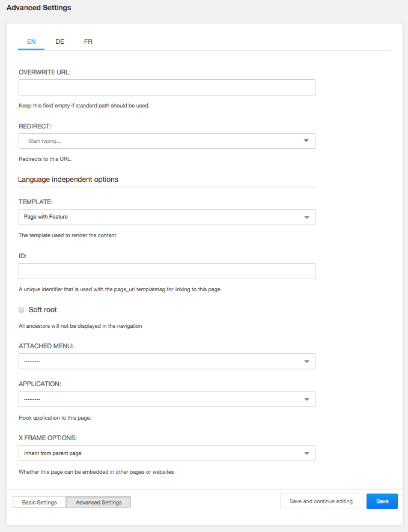Switch to the EN language tab

[x=31, y=42]
